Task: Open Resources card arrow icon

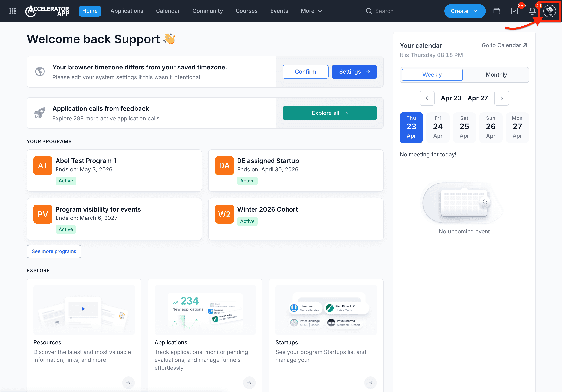Action: click(x=128, y=383)
